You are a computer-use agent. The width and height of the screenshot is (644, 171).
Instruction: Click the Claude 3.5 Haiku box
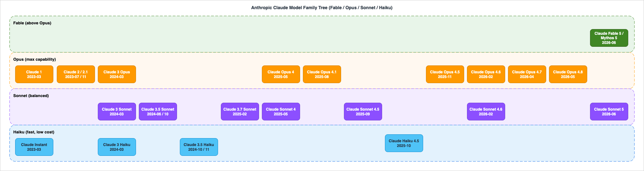point(199,147)
